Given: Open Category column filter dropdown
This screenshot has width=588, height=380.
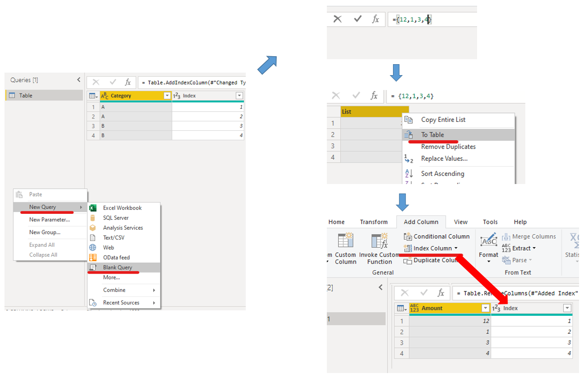Looking at the screenshot, I should pos(167,95).
